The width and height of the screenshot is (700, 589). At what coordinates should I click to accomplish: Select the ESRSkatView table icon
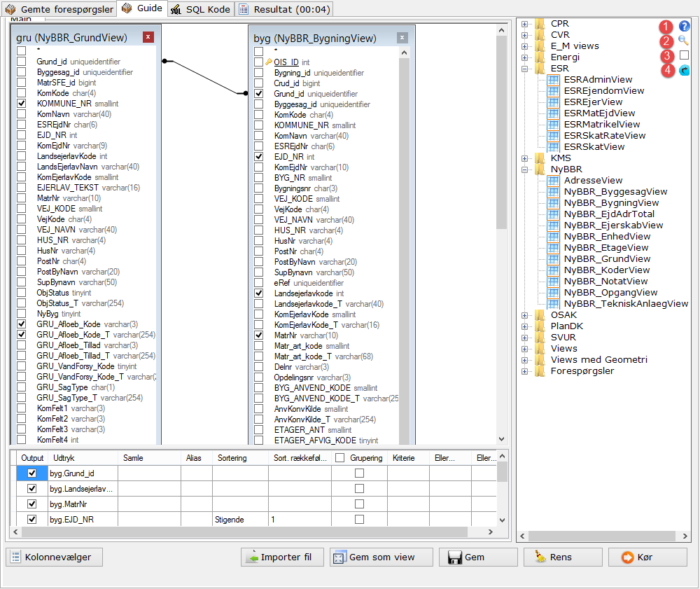click(553, 146)
